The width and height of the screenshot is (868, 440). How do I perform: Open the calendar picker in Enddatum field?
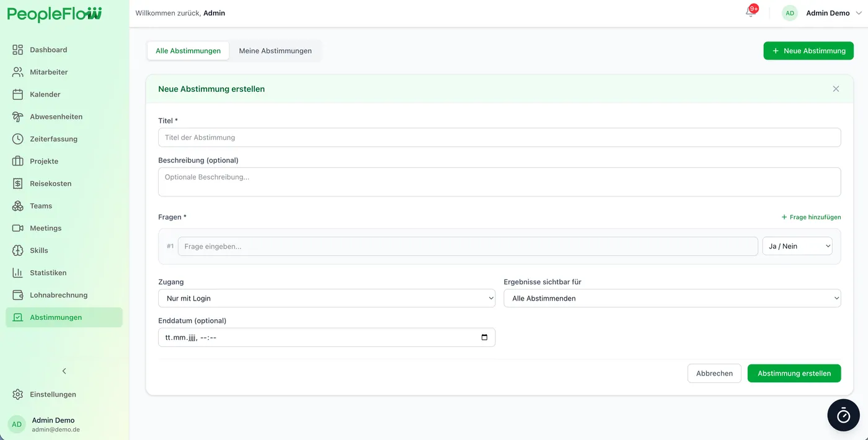[x=484, y=338]
